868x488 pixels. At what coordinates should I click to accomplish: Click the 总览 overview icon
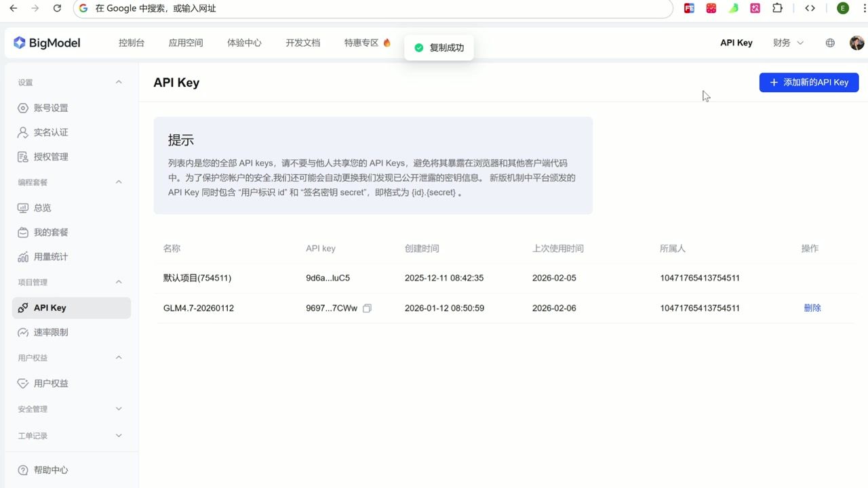point(23,207)
